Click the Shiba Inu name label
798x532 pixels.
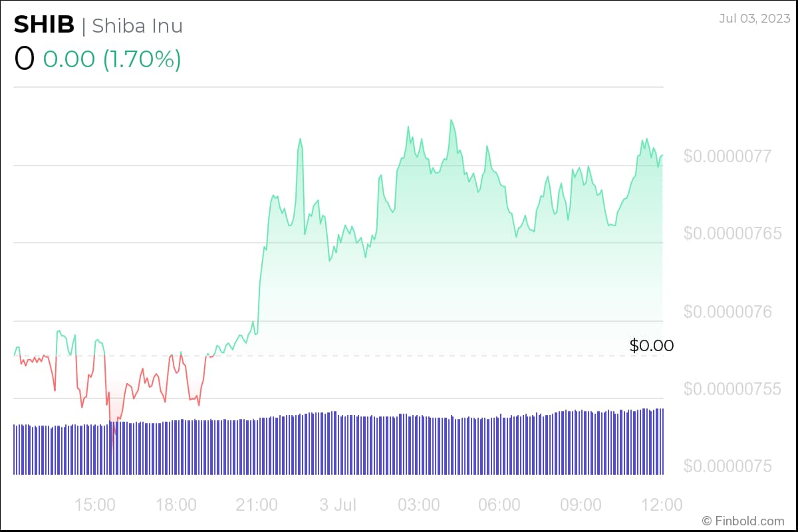(137, 26)
